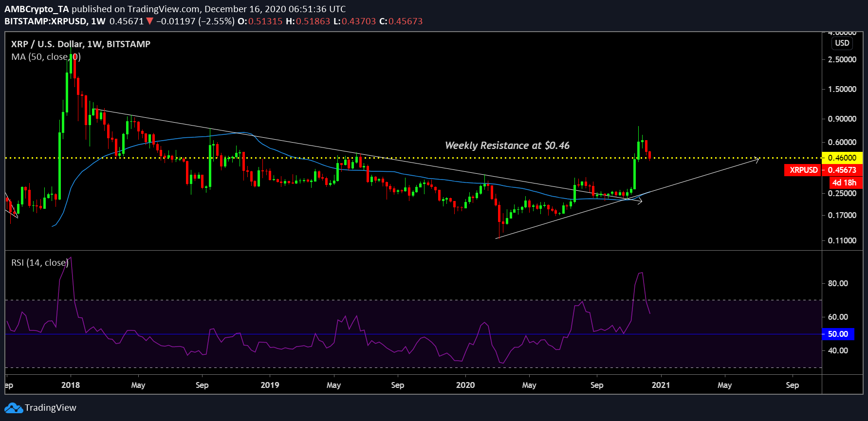
Task: Click the USD currency button on price axis
Action: pyautogui.click(x=842, y=43)
